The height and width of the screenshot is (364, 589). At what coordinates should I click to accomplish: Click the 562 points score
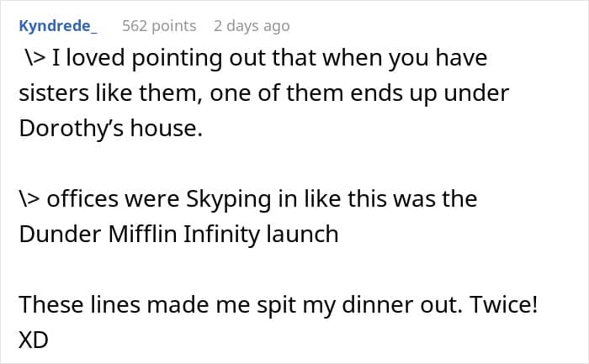tap(159, 26)
